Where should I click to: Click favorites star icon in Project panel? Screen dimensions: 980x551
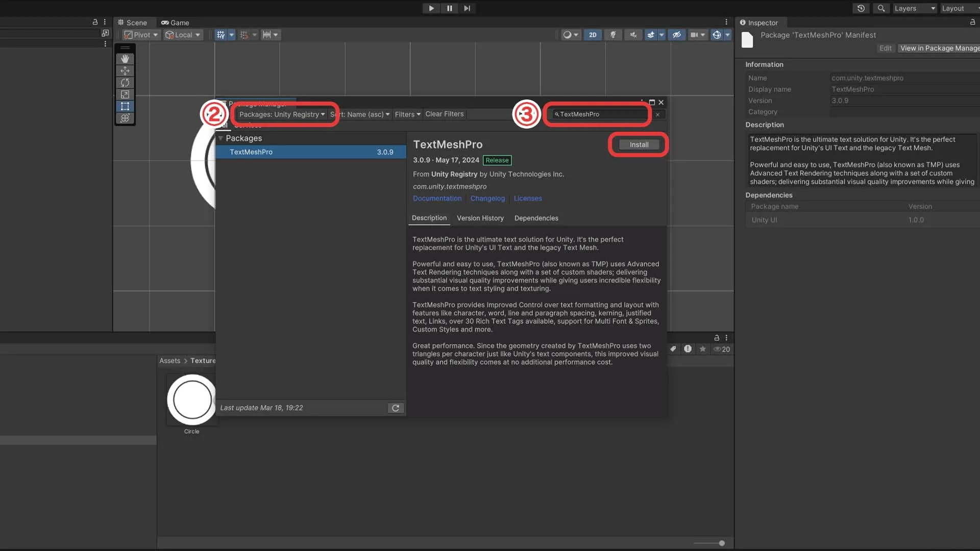click(703, 349)
